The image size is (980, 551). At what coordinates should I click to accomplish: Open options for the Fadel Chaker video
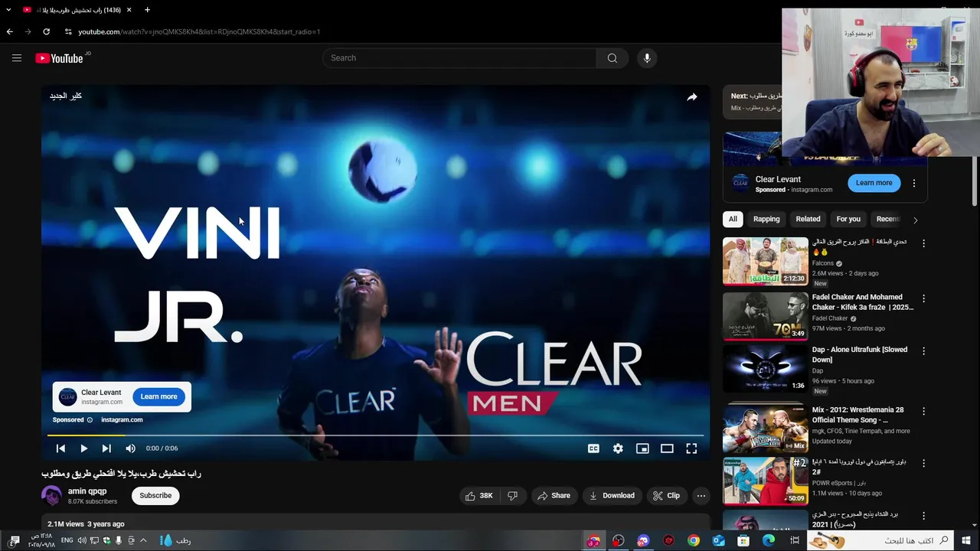[923, 298]
